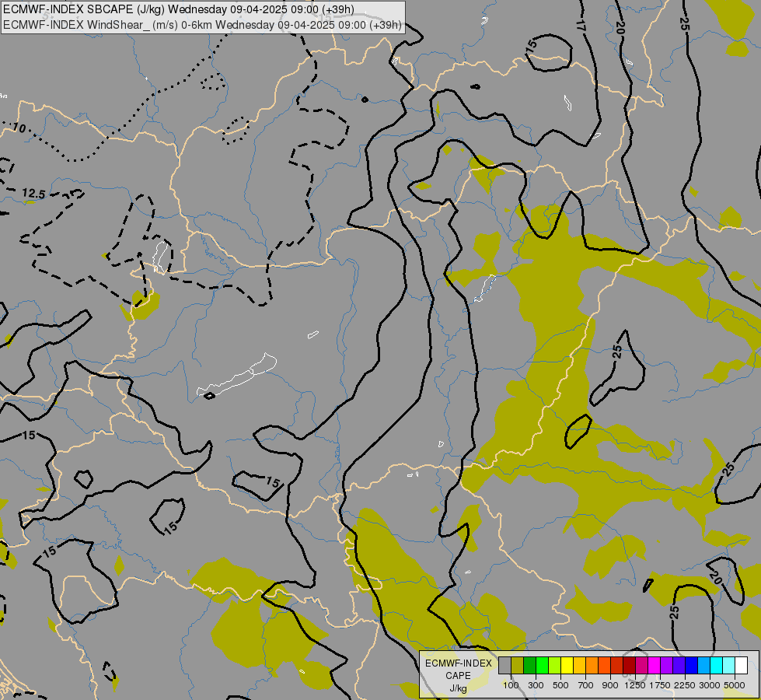Click the '3000' legend tick label
Image resolution: width=761 pixels, height=700 pixels.
[710, 685]
